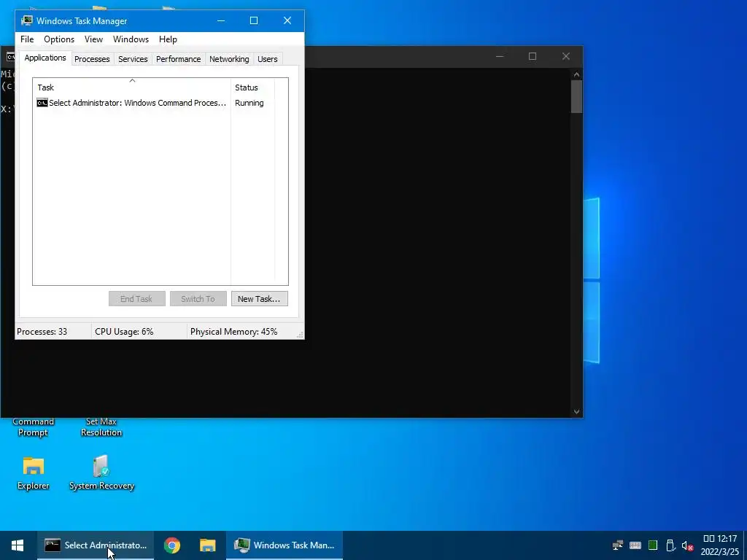Click the command prompt scrollbar thumb

(x=576, y=97)
